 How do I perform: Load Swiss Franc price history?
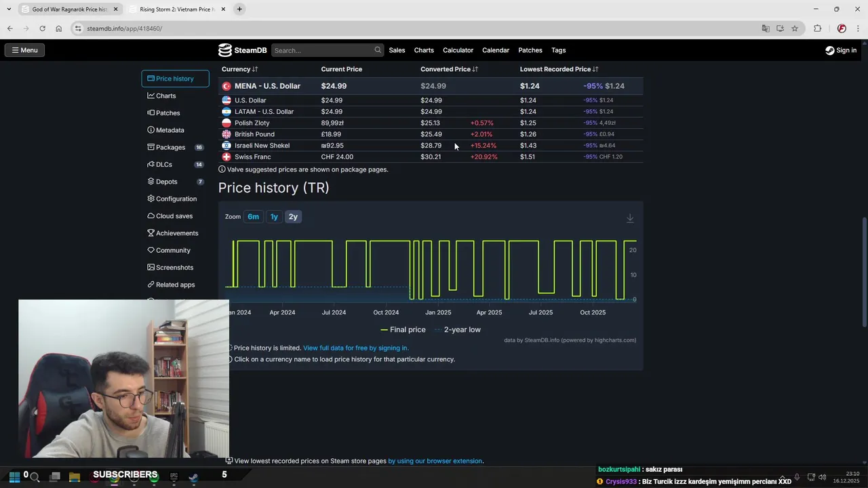[252, 157]
